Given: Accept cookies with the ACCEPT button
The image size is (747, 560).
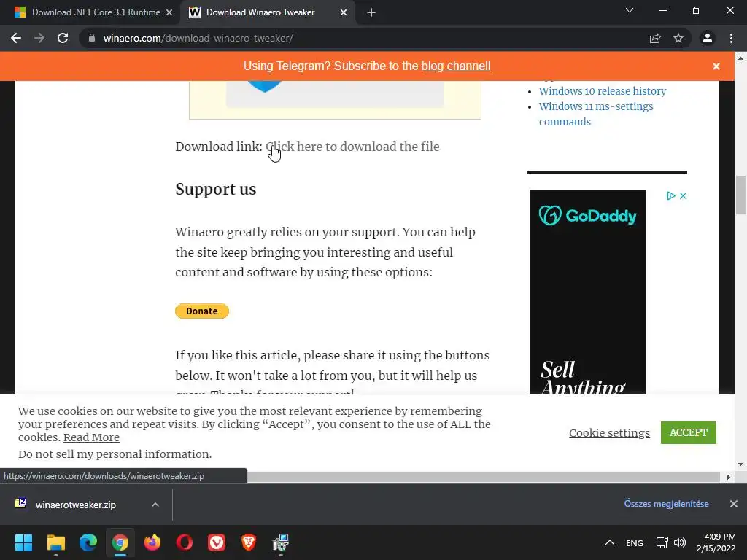Looking at the screenshot, I should point(689,432).
